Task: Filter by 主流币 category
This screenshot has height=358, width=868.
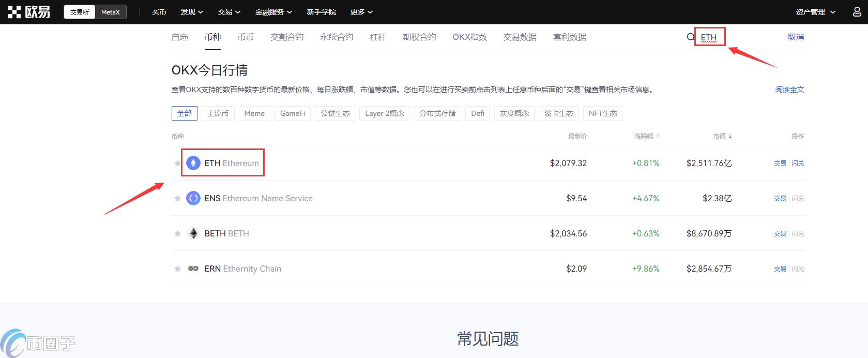Action: click(218, 113)
